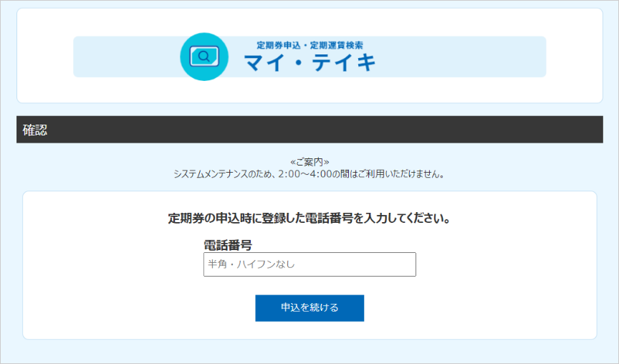Click the «ご案内» notice label
This screenshot has width=619, height=364.
[x=309, y=162]
